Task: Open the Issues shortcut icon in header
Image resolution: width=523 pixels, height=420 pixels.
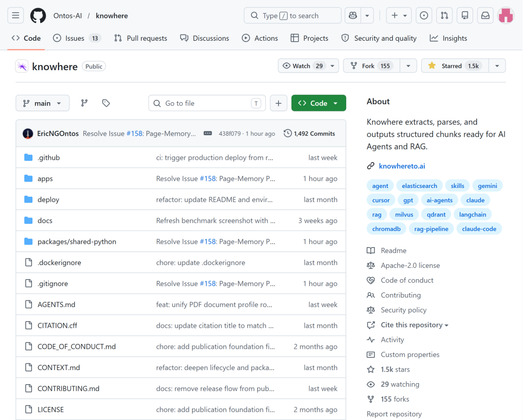Action: click(424, 16)
